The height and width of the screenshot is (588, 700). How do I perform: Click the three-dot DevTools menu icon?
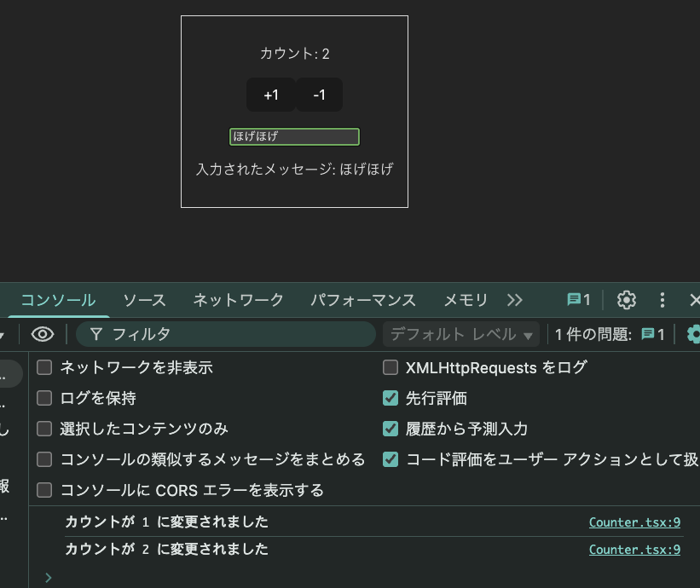pyautogui.click(x=662, y=300)
